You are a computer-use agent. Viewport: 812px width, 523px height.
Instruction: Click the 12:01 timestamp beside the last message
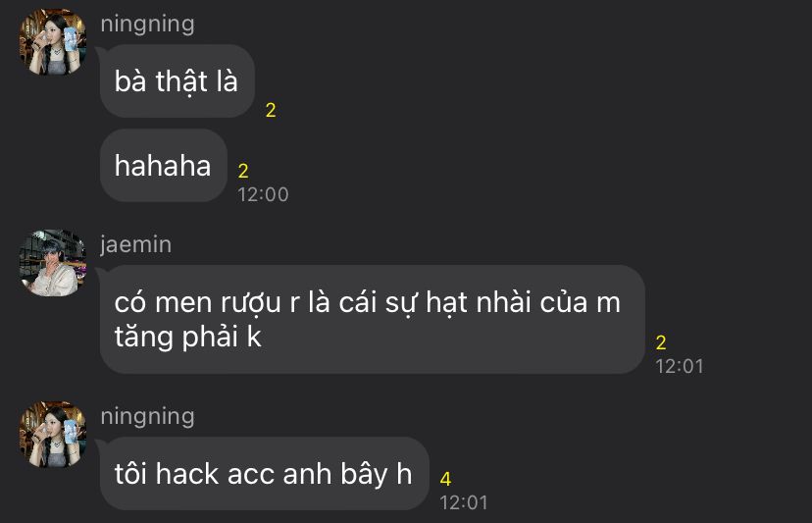click(464, 502)
